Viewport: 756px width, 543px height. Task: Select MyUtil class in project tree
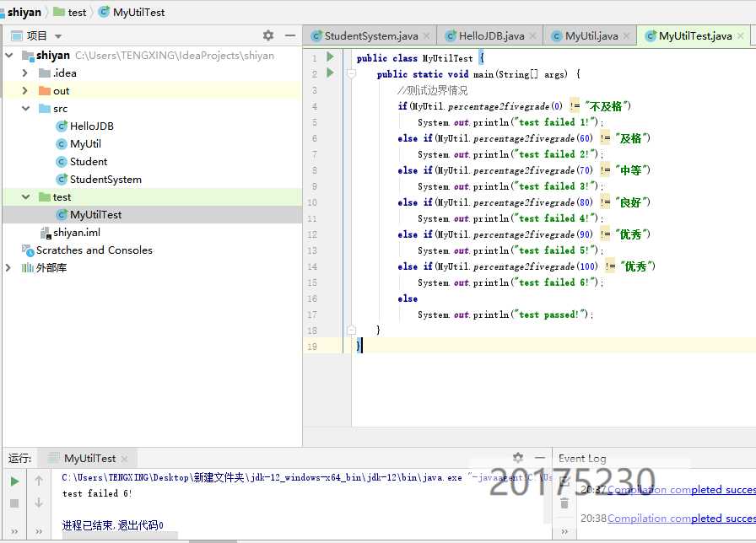click(85, 143)
